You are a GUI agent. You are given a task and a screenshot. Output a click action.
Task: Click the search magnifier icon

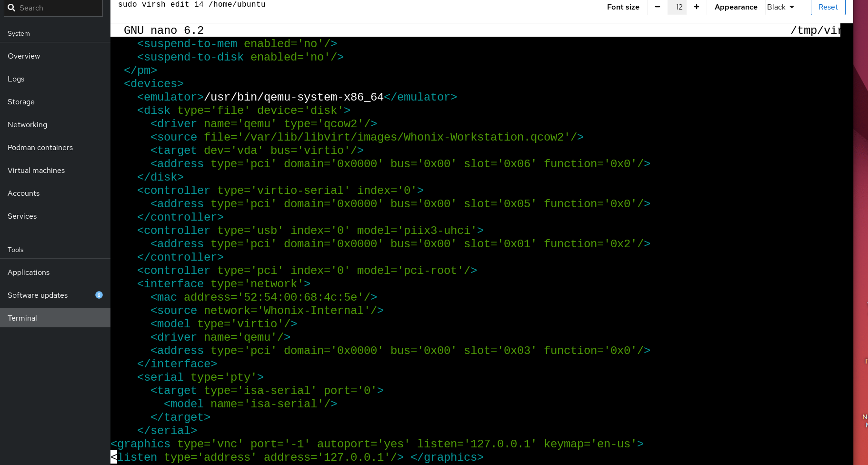(x=11, y=8)
